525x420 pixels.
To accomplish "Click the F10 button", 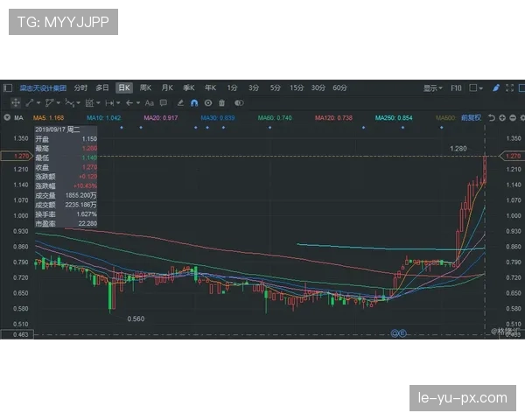I will 456,87.
